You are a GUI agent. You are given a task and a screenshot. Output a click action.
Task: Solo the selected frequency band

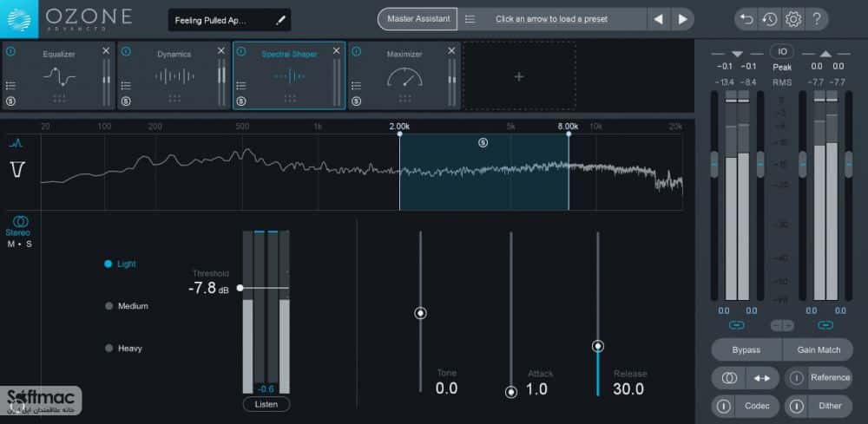(483, 142)
